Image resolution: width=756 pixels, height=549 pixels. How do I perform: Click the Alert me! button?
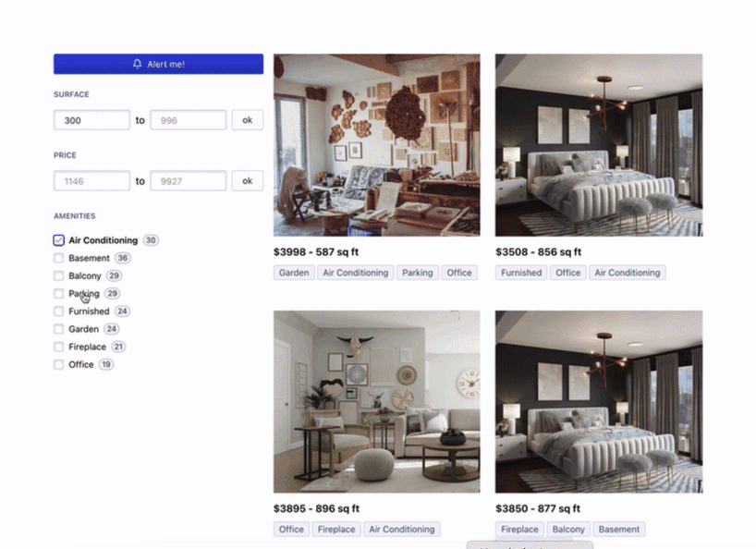158,64
